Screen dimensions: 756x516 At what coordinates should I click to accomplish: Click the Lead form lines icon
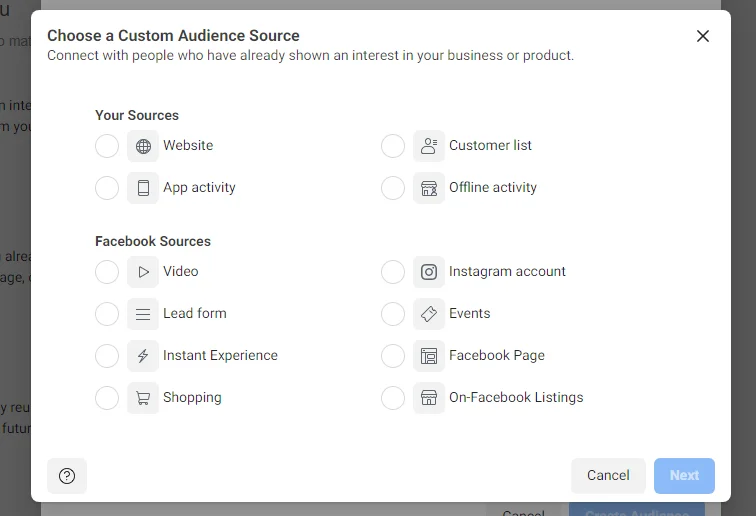143,314
